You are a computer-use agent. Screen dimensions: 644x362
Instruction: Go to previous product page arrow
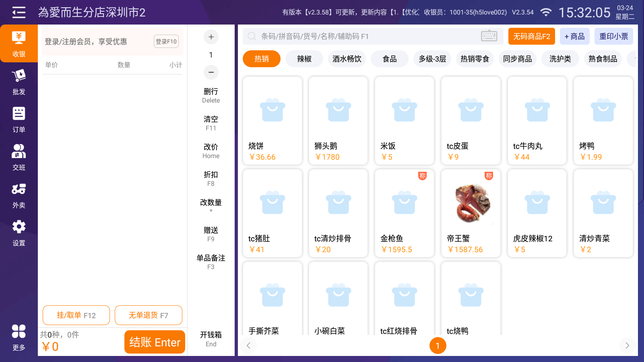pyautogui.click(x=249, y=346)
